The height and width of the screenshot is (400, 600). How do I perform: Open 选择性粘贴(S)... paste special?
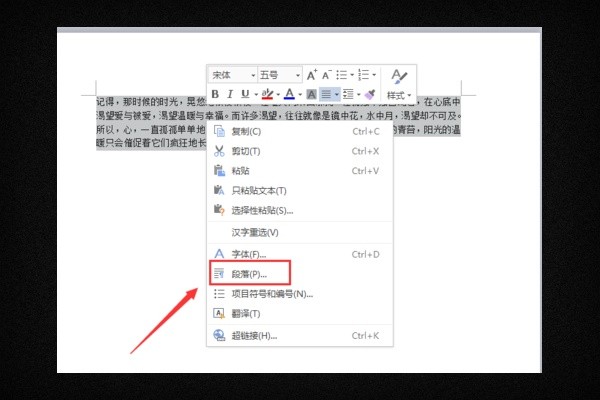click(x=300, y=210)
